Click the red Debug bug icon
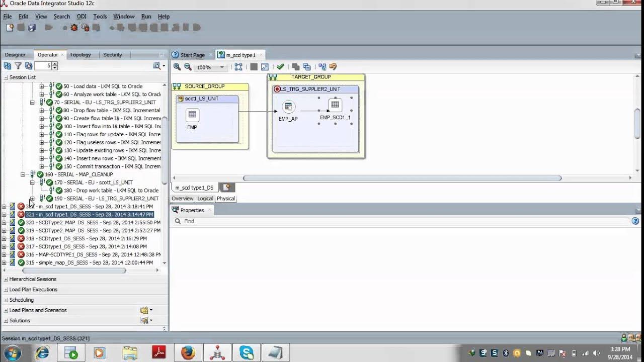 coord(74,28)
